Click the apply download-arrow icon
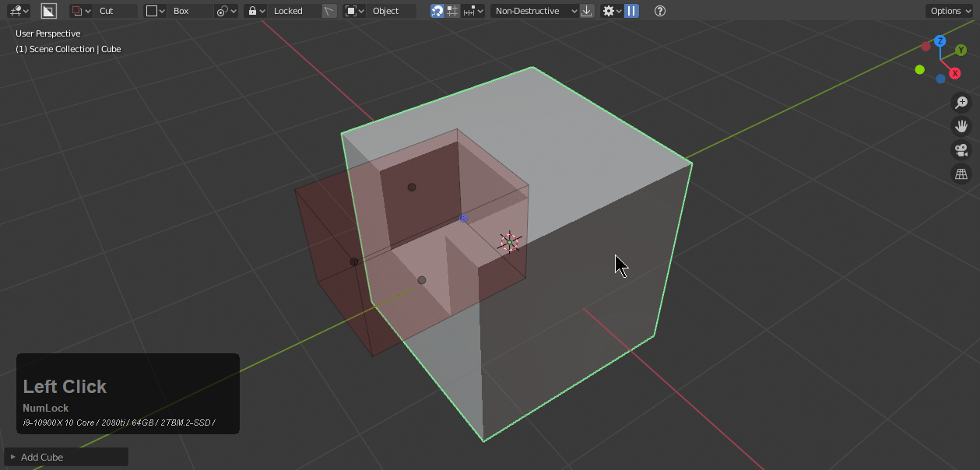 tap(587, 11)
